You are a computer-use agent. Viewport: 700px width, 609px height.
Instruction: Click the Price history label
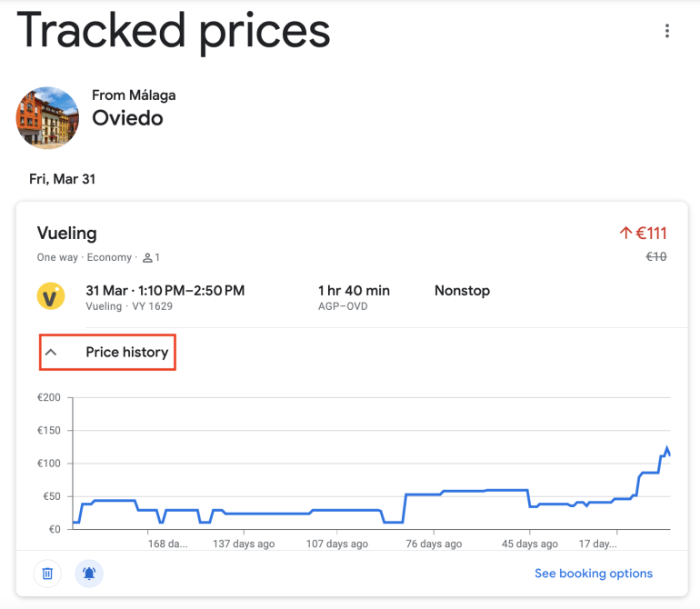click(x=126, y=352)
